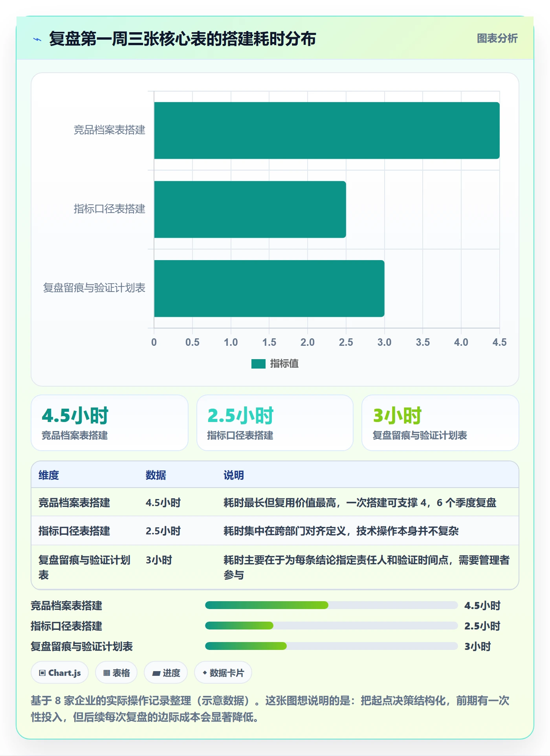Click the 3小时 table cell
Viewport: 550px width, 756px height.
(159, 560)
